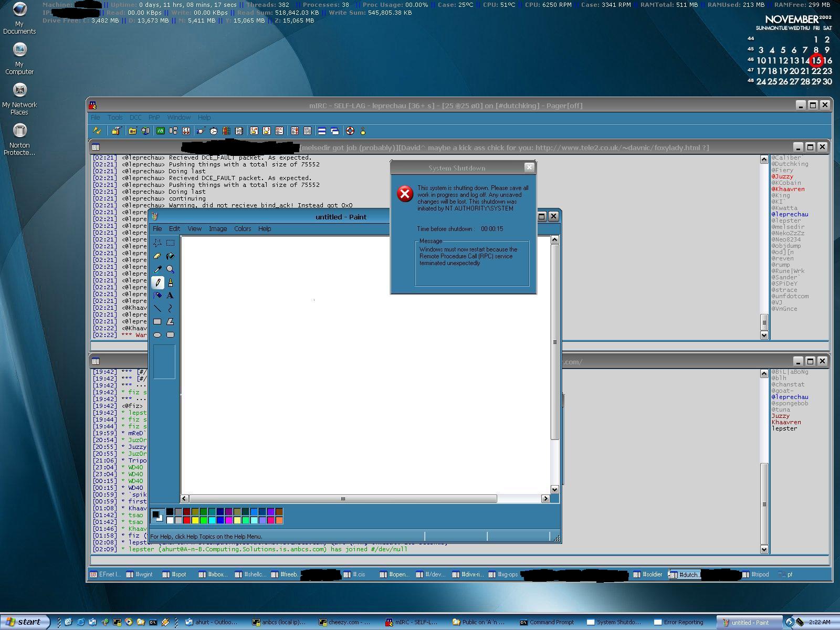This screenshot has height=630, width=840.
Task: Open Command Prompt taskbar button
Action: [x=547, y=622]
